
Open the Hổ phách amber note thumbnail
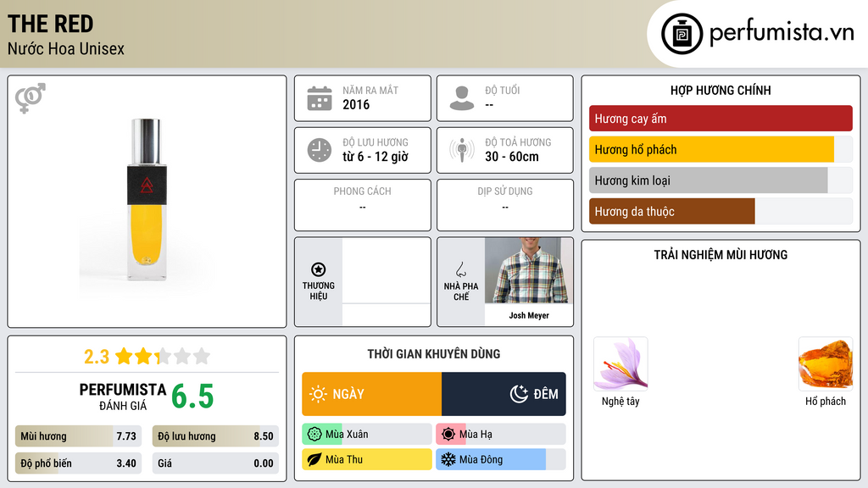tap(826, 363)
